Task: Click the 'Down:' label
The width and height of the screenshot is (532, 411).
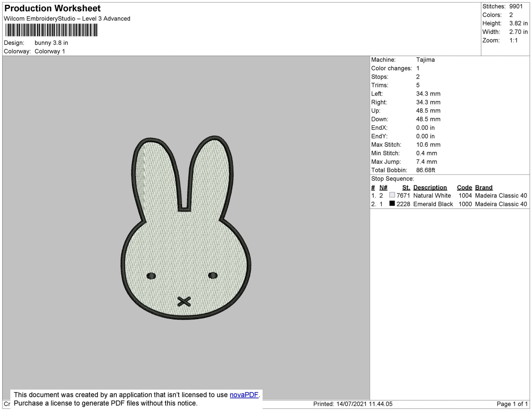Action: 380,119
